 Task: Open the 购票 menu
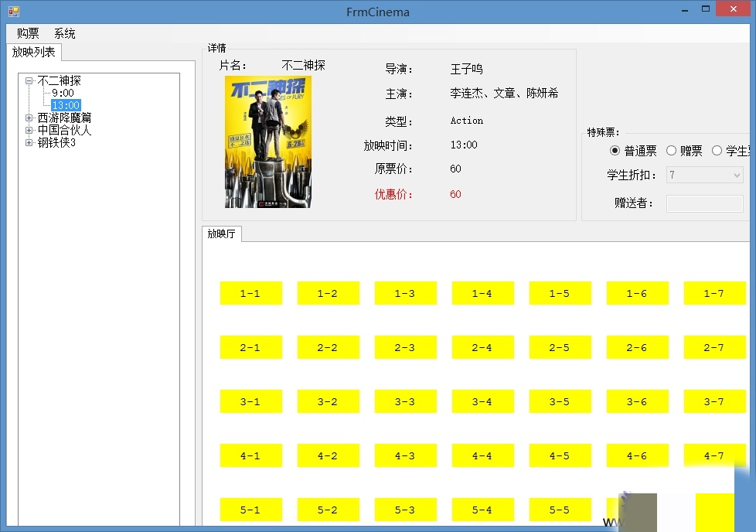(x=28, y=33)
